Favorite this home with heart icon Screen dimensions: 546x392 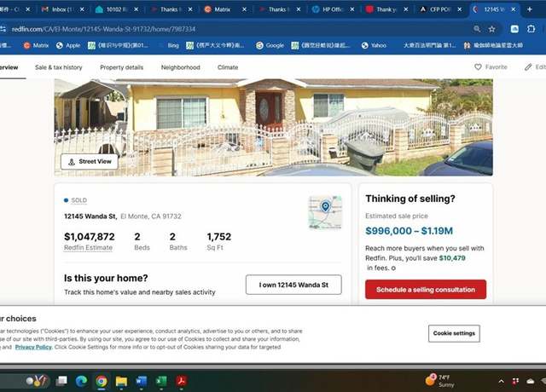(491, 66)
